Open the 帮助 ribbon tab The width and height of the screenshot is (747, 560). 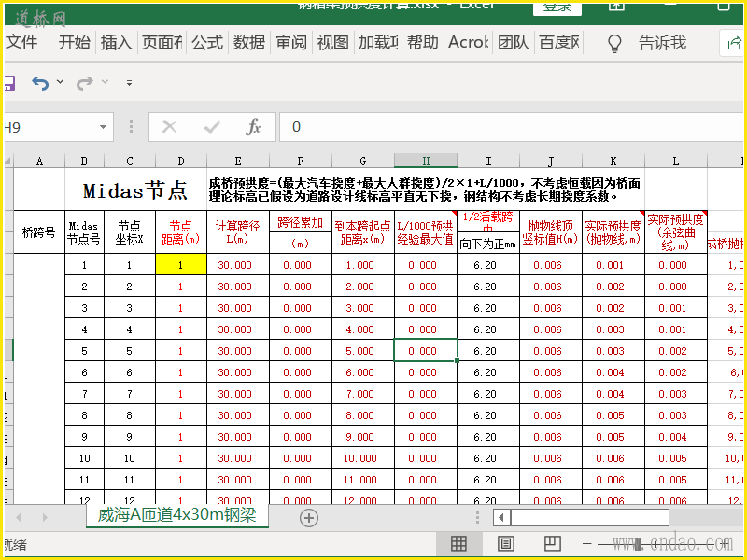pyautogui.click(x=423, y=42)
